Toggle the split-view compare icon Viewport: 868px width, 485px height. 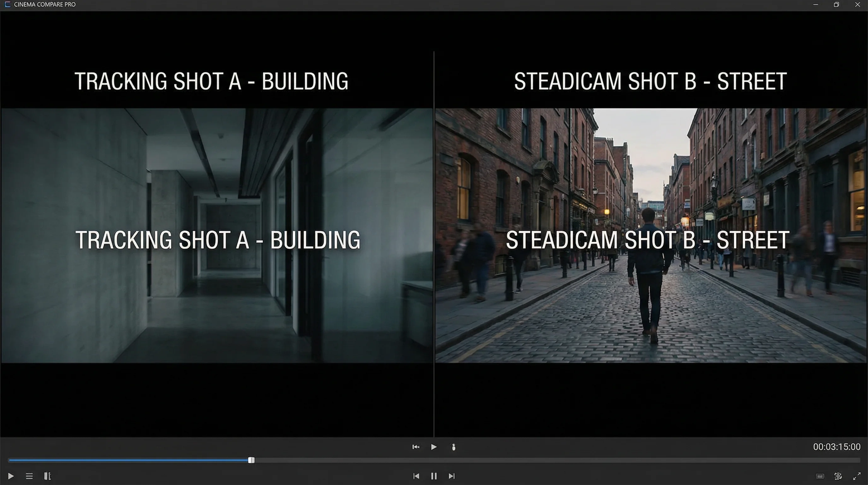(48, 476)
